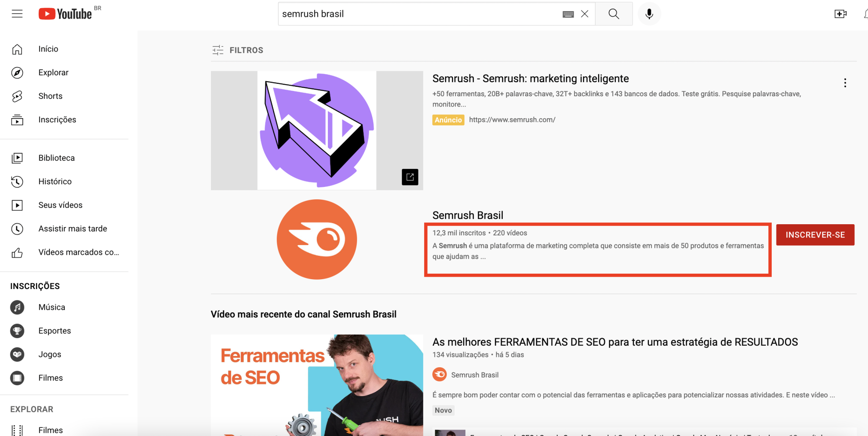Open the Semrush Brasil channel avatar
This screenshot has width=868, height=436.
317,239
